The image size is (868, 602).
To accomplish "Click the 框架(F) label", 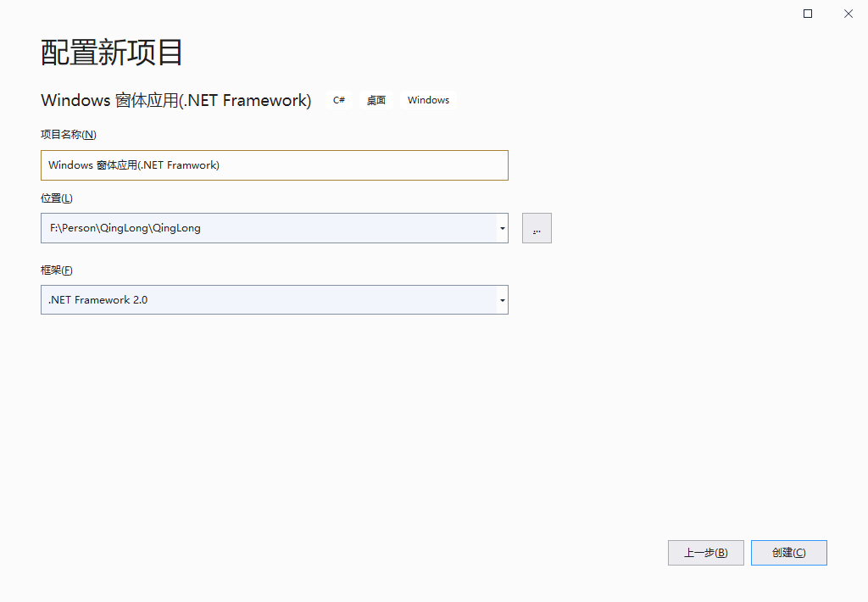I will point(55,270).
